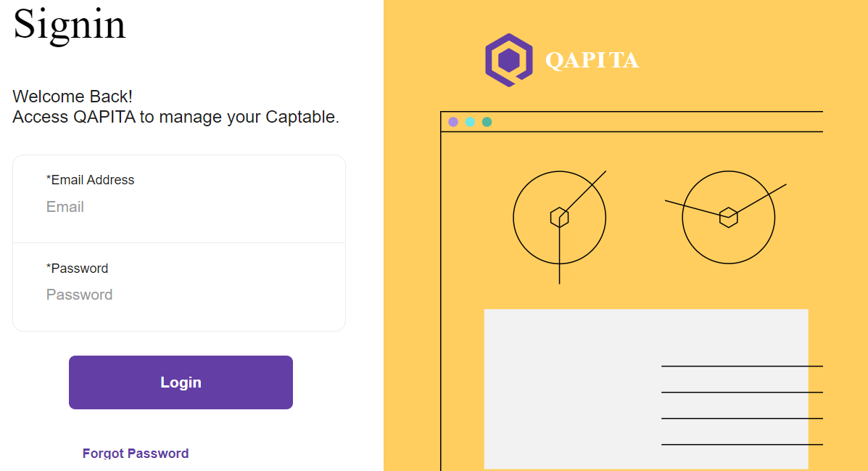The height and width of the screenshot is (471, 868).
Task: Click the QAPITA hexagon logo icon
Action: (509, 60)
